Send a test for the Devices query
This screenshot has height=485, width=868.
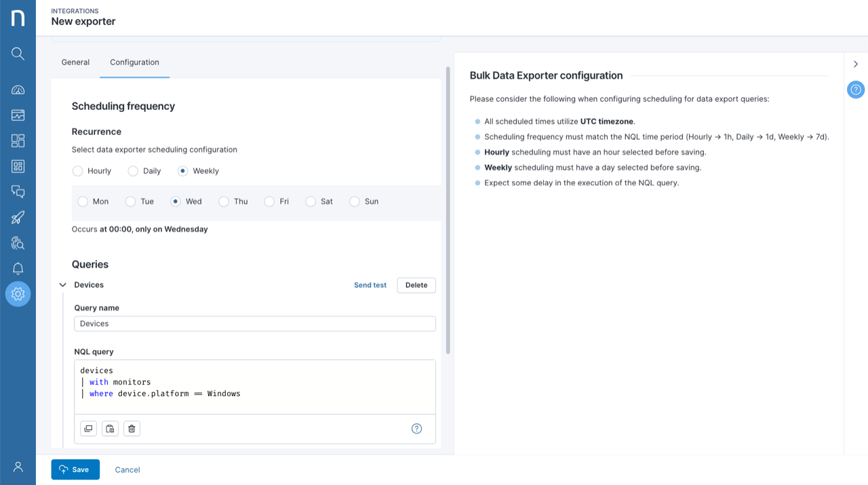370,285
